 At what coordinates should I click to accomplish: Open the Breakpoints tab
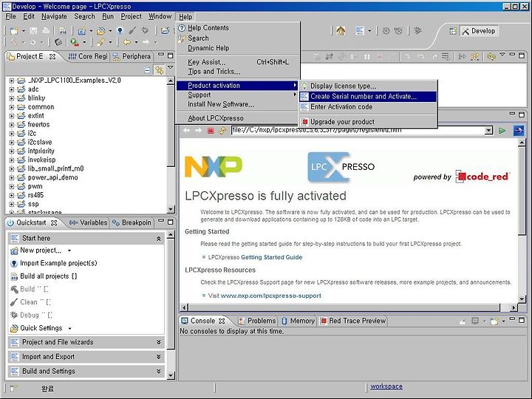coord(132,222)
